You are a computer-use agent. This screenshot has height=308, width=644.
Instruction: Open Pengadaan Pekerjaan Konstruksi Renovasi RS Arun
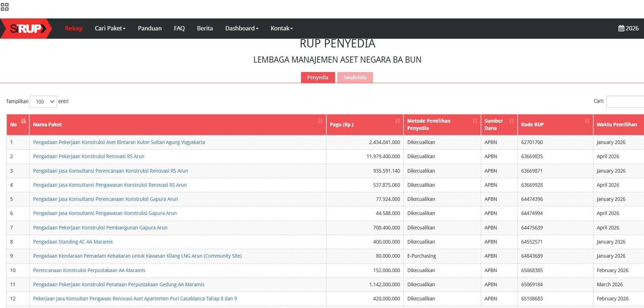(x=89, y=156)
